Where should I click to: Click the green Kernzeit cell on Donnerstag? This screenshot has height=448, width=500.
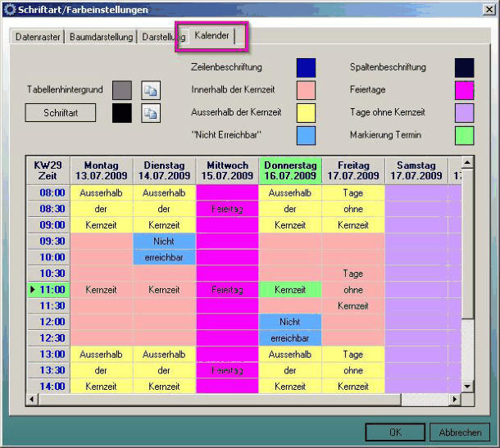290,290
